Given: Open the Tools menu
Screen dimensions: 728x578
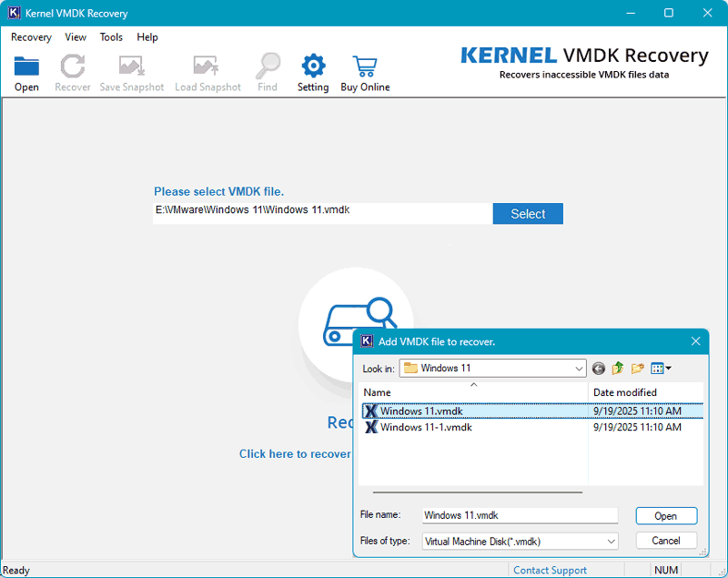Looking at the screenshot, I should 111,37.
